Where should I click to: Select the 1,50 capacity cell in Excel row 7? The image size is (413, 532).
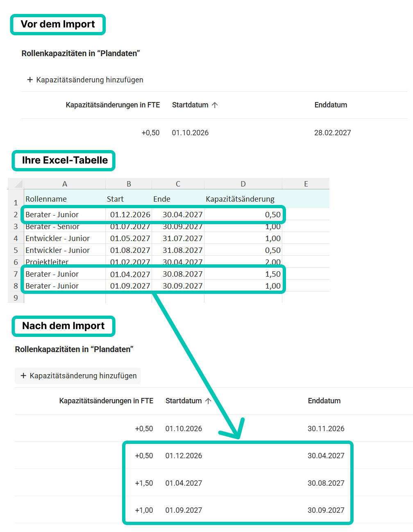[x=243, y=274]
